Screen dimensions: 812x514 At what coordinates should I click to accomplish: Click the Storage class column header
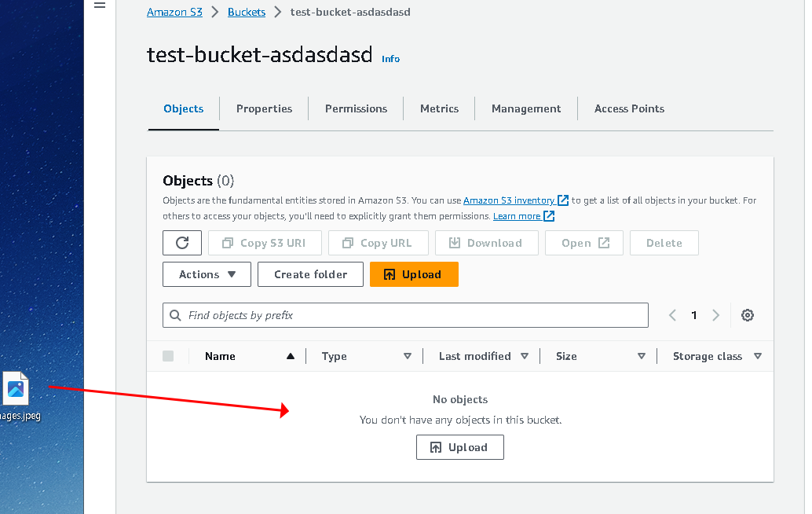pyautogui.click(x=708, y=356)
